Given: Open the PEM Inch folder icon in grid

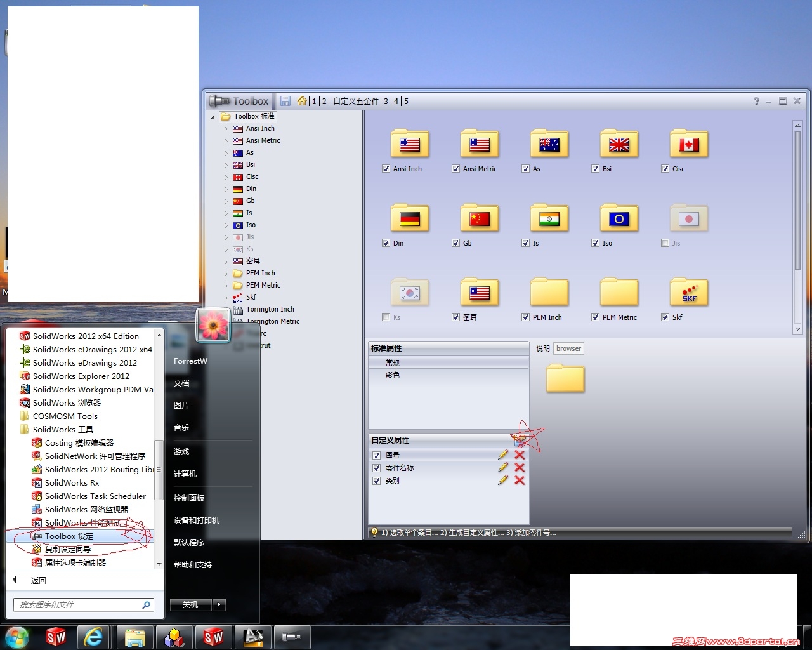Looking at the screenshot, I should tap(549, 293).
